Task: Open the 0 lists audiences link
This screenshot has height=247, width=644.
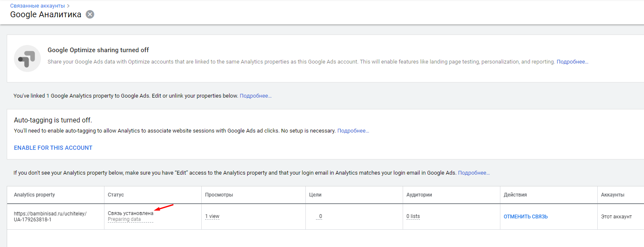Action: [x=413, y=216]
